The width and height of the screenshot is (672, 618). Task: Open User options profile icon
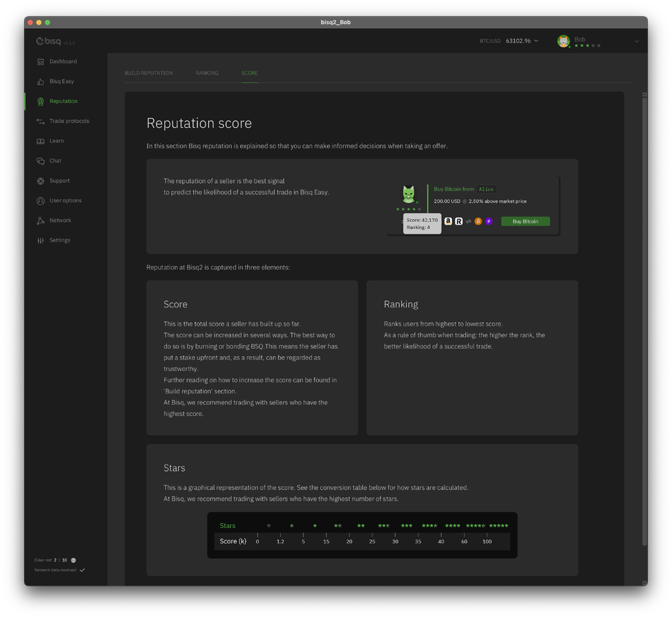point(41,201)
